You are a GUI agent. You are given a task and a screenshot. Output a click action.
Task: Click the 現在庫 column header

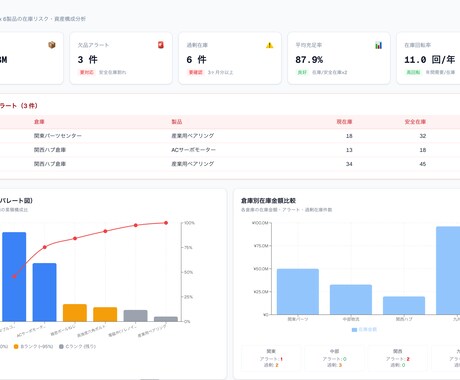pyautogui.click(x=344, y=122)
